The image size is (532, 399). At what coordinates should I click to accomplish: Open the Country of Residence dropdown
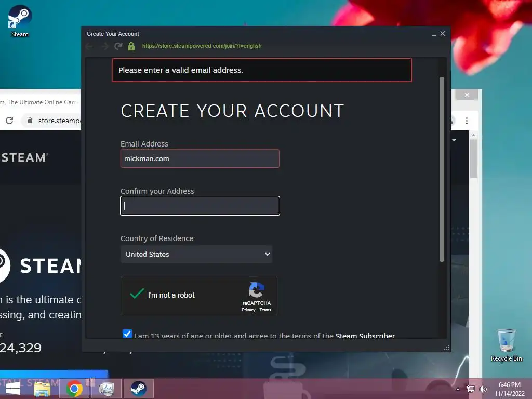point(196,254)
